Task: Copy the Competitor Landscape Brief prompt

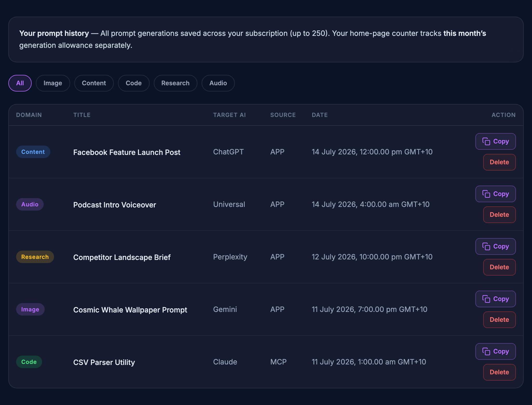Action: 495,246
